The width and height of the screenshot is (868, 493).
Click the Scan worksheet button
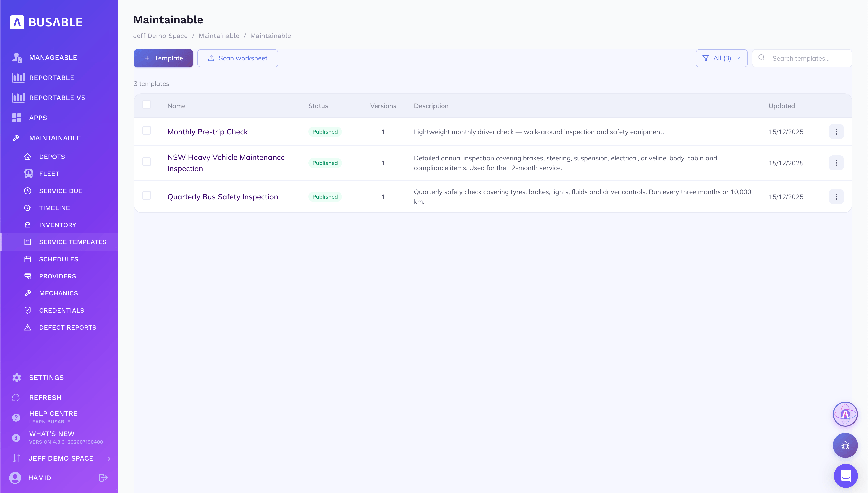coord(238,58)
